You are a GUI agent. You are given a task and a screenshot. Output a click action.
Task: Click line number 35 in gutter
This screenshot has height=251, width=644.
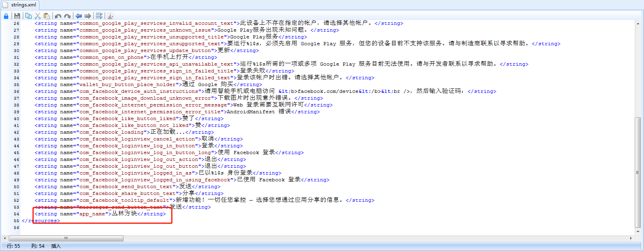point(16,85)
